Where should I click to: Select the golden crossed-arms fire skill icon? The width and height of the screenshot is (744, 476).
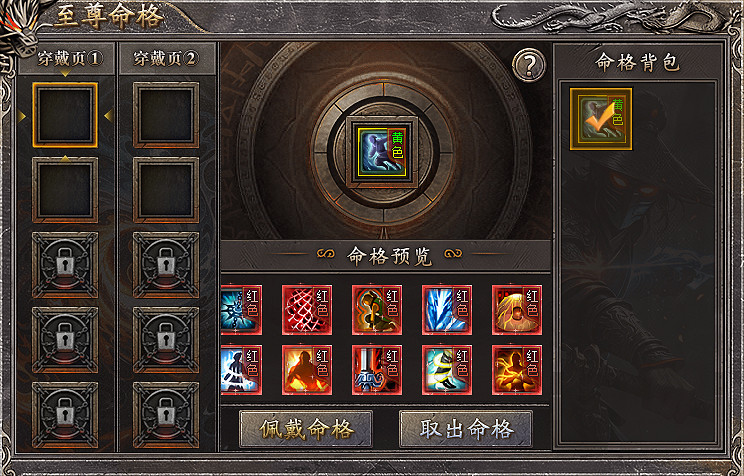pos(517,370)
